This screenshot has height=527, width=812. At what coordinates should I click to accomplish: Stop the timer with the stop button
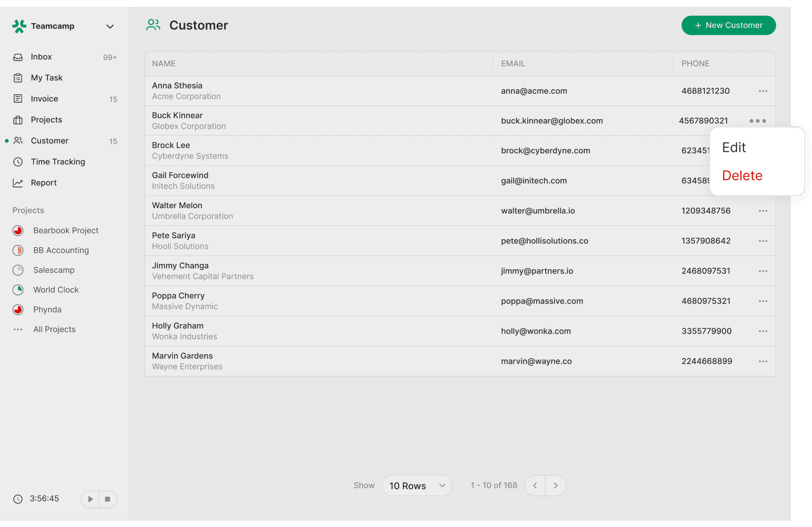pos(108,499)
